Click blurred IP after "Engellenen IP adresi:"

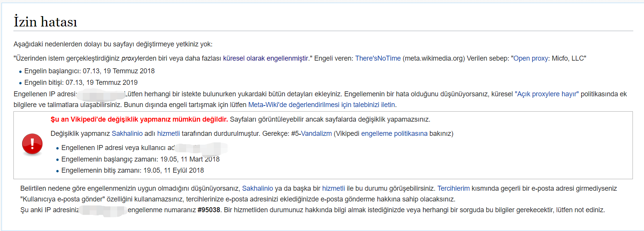point(101,94)
